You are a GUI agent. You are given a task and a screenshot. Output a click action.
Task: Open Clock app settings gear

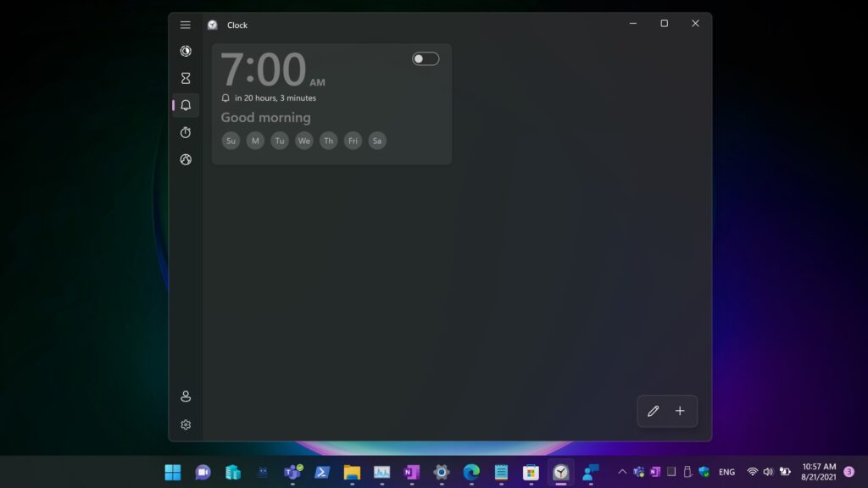pyautogui.click(x=186, y=424)
